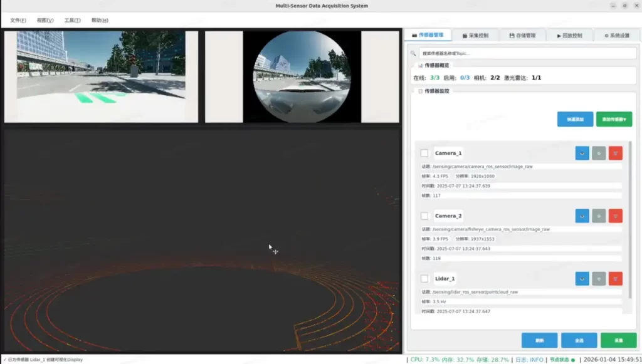642x364 pixels.
Task: Go to the 回放控制 tab
Action: point(569,36)
